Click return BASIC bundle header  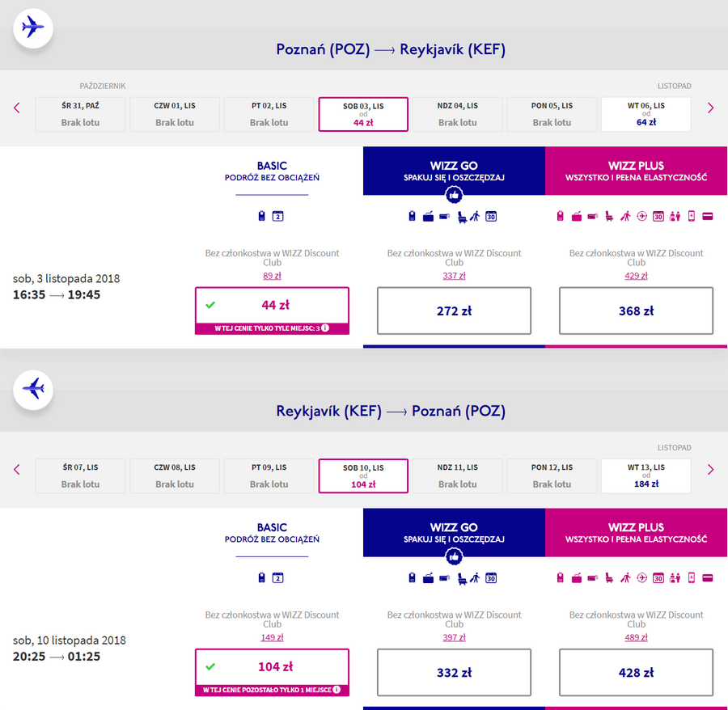pos(272,532)
